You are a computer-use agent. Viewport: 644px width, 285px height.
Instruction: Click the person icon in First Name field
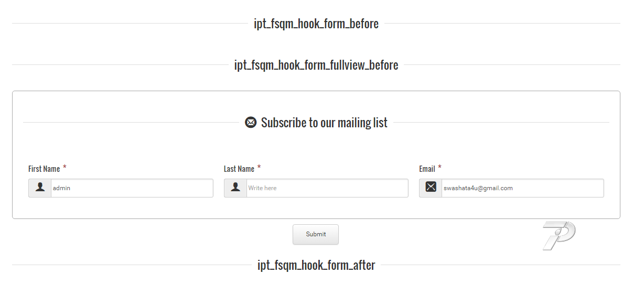40,188
